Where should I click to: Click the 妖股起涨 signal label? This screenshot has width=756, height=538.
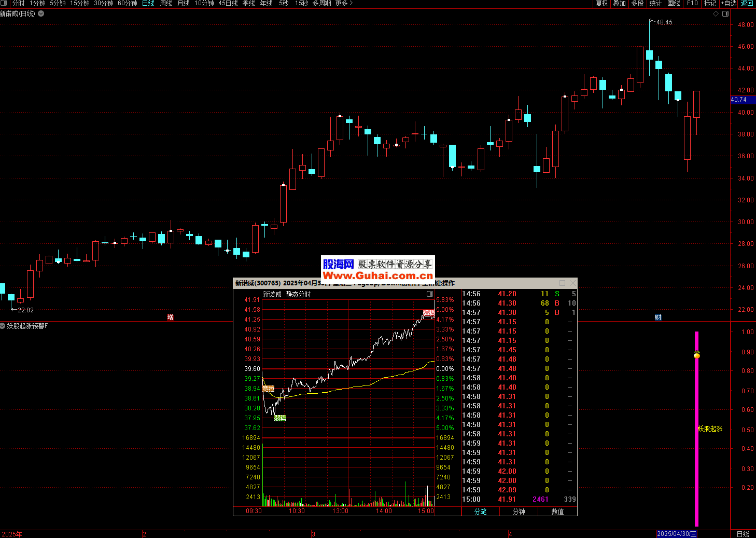coord(710,429)
